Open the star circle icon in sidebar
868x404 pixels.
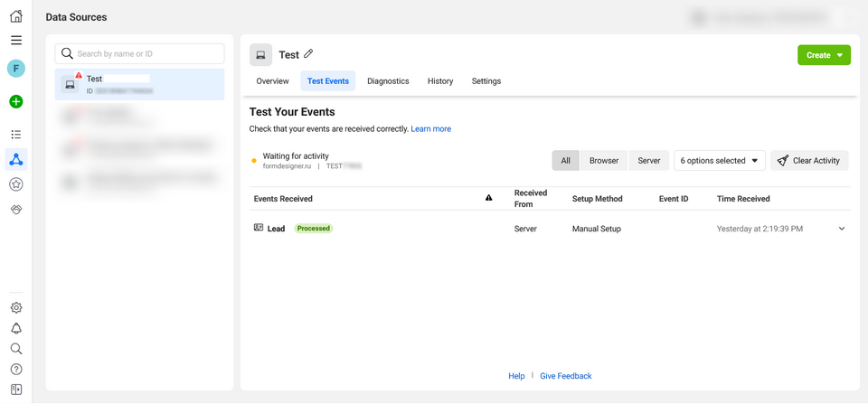click(16, 184)
